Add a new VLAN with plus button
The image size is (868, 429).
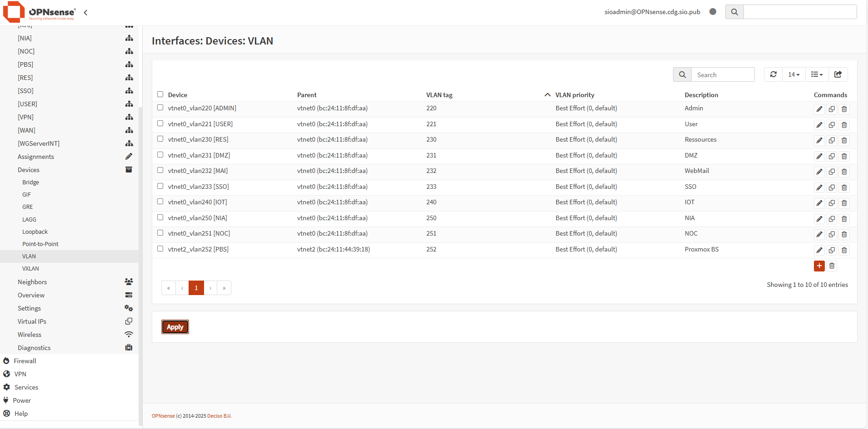819,266
